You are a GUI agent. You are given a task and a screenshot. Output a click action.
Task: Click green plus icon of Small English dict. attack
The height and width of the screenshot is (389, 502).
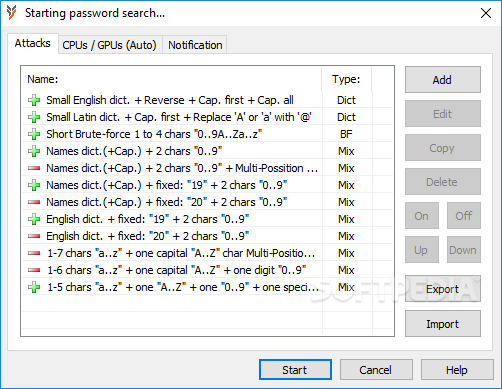tap(34, 100)
